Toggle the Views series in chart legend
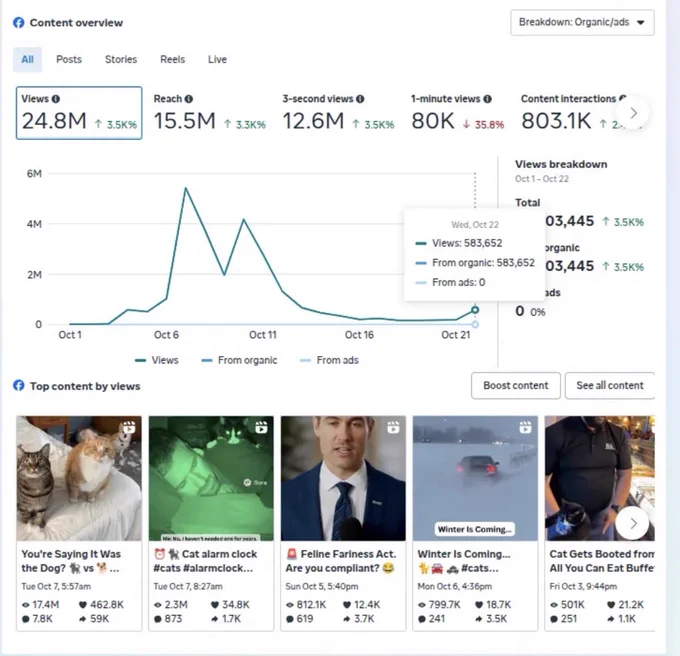The width and height of the screenshot is (680, 656). pos(157,360)
